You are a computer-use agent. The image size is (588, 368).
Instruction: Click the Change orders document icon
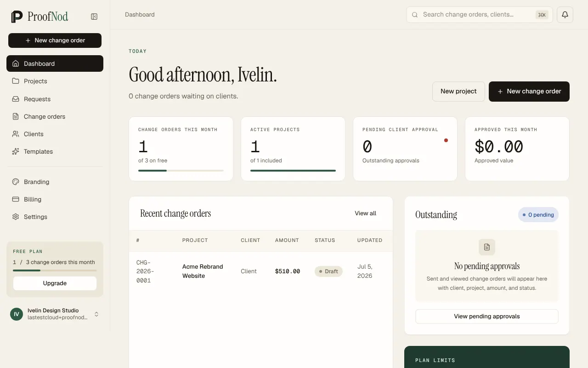coord(16,116)
